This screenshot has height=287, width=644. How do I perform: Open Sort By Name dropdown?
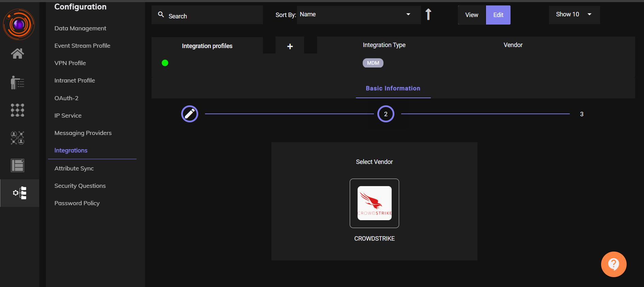tap(359, 15)
